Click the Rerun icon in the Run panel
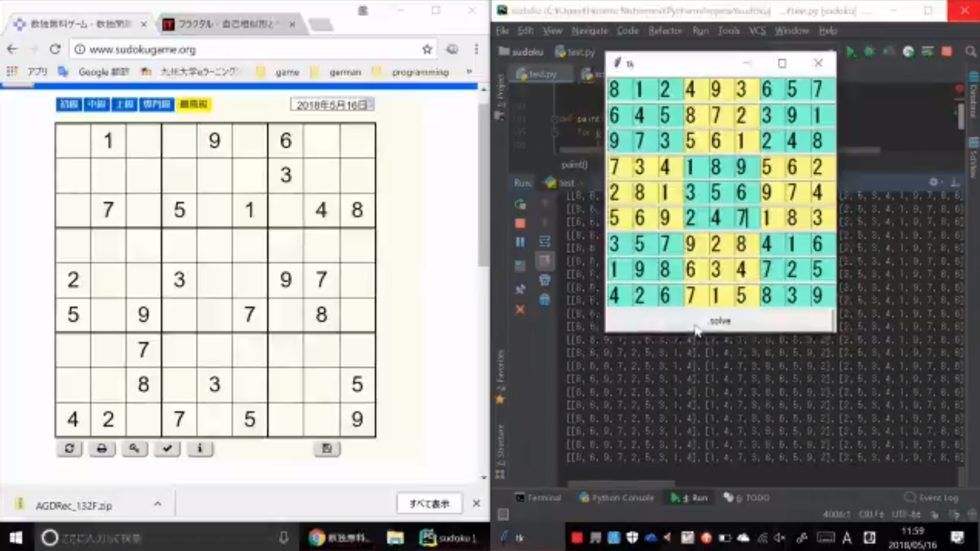This screenshot has height=551, width=980. coord(520,204)
